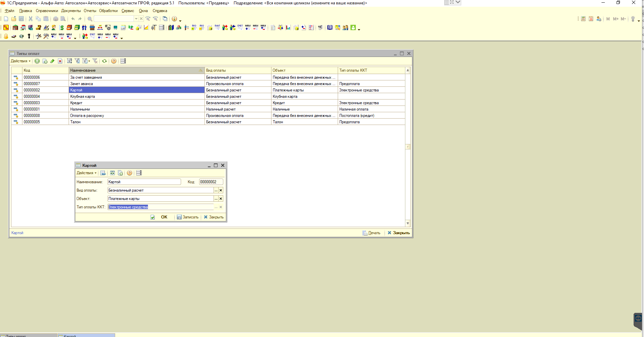Select the Наличными row in the list
644x337 pixels.
[208, 109]
